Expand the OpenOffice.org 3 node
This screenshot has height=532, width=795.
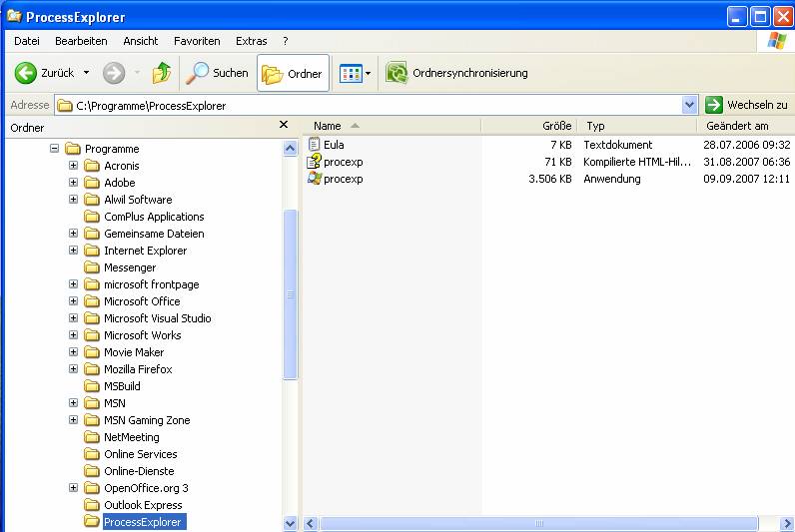coord(74,487)
